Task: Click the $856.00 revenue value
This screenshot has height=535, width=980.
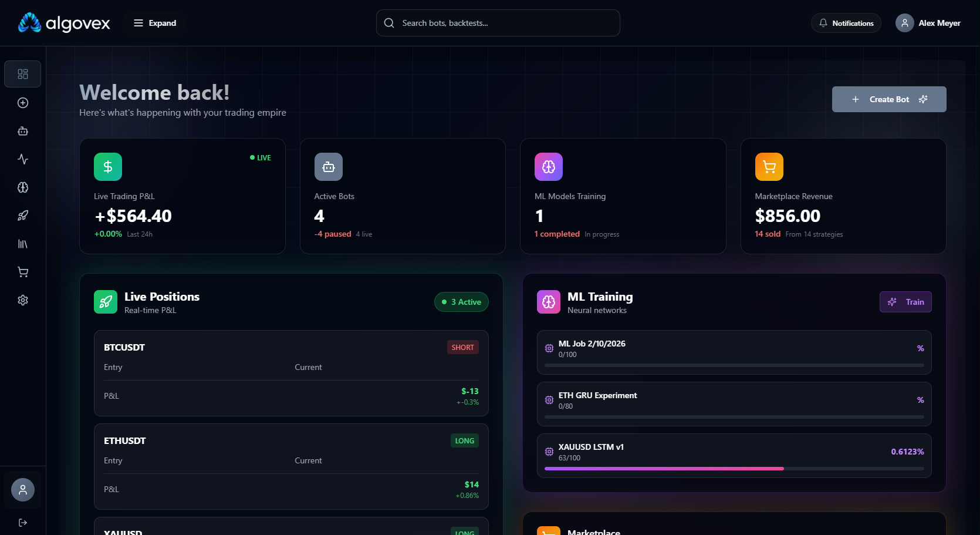Action: coord(788,216)
